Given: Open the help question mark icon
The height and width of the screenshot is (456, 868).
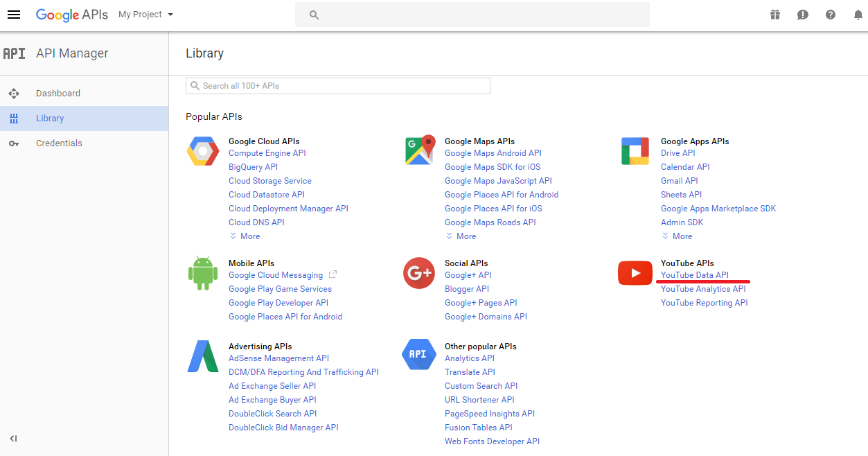Looking at the screenshot, I should (831, 15).
